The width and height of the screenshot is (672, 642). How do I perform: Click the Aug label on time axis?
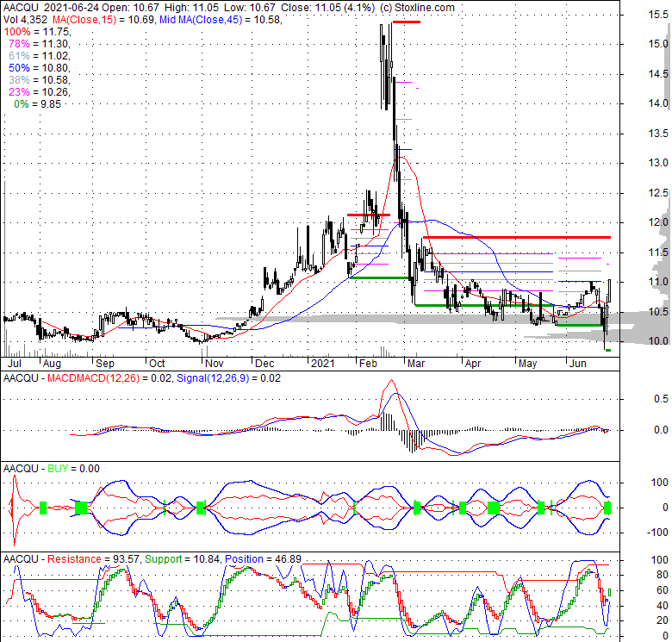(x=52, y=364)
